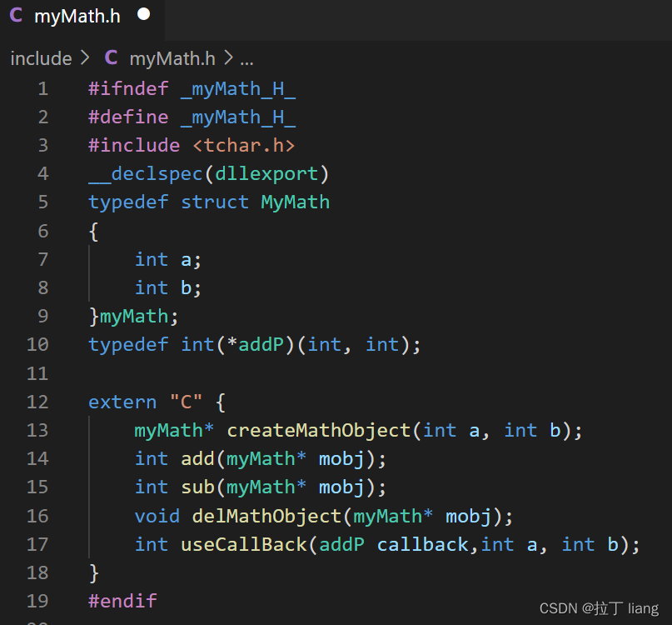Click the extern "C" keyword
This screenshot has height=625, width=672.
[x=122, y=402]
